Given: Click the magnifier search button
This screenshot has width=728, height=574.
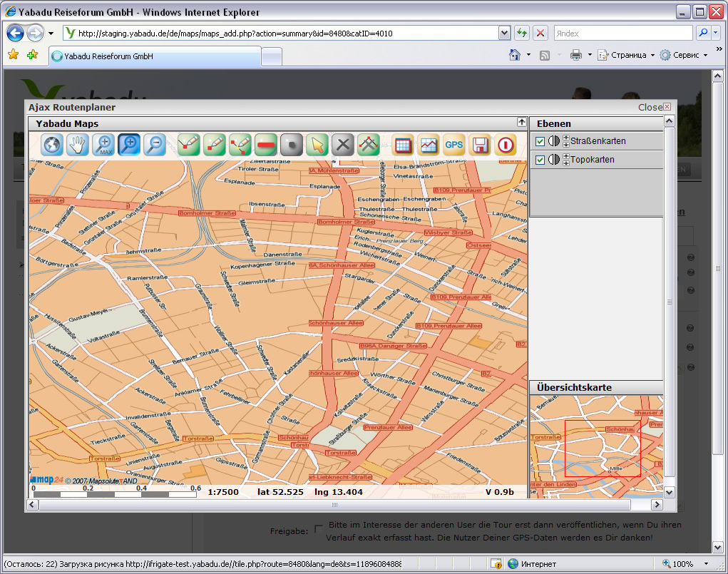Looking at the screenshot, I should [703, 33].
